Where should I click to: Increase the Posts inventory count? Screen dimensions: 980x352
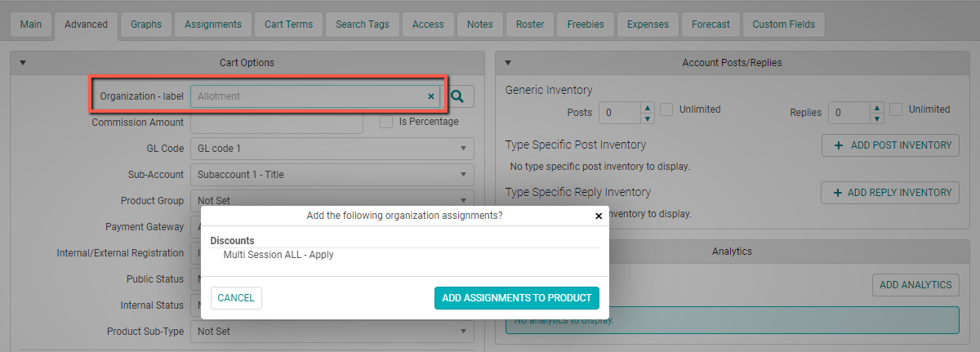[648, 106]
